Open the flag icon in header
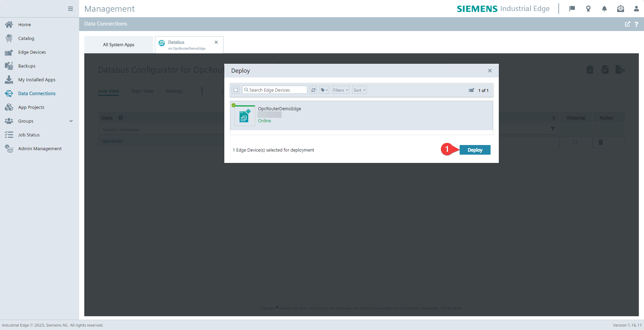644x330 pixels. (x=572, y=9)
